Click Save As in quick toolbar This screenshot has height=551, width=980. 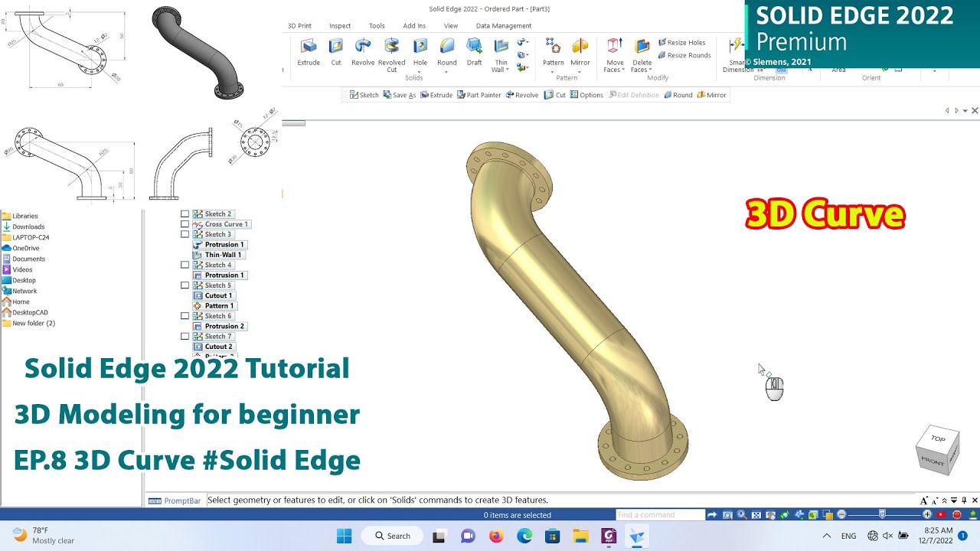399,95
